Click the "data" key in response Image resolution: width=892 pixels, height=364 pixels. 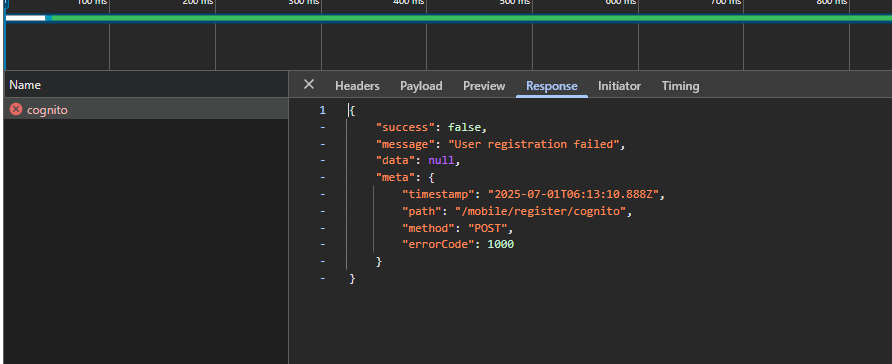(x=395, y=160)
